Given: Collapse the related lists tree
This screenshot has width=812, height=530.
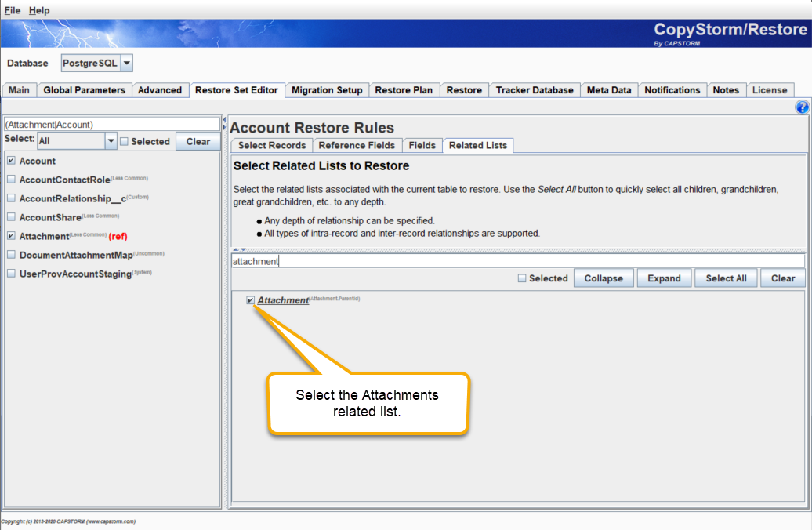Looking at the screenshot, I should point(604,278).
